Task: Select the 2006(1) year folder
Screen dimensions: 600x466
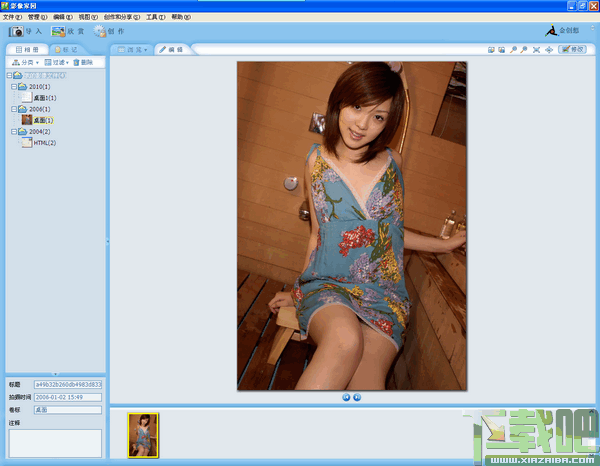Action: pos(39,109)
